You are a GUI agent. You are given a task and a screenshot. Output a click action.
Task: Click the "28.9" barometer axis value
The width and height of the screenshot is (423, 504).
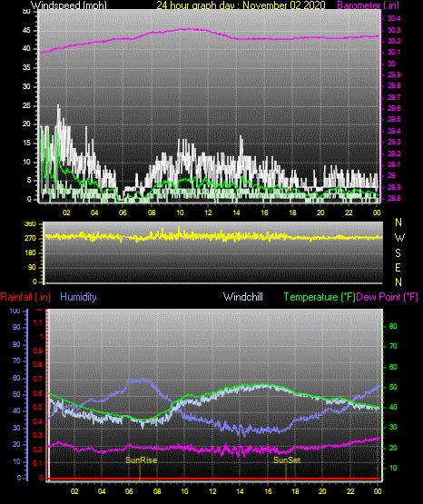click(394, 187)
